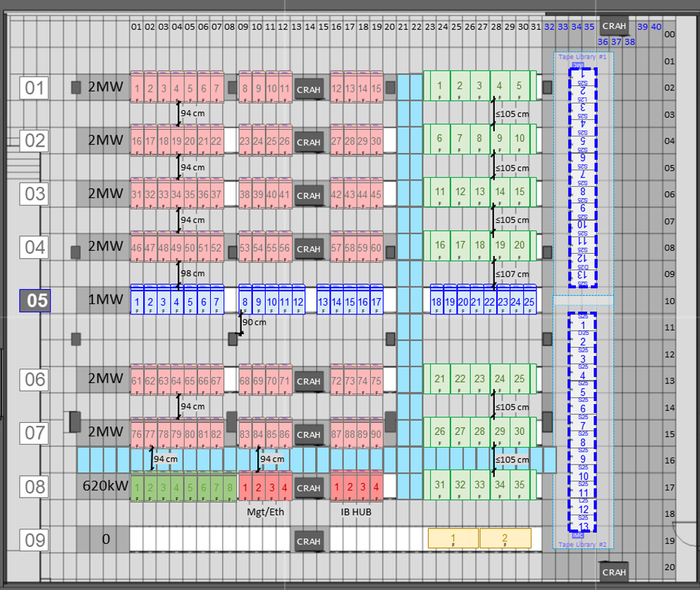This screenshot has height=590, width=700.
Task: Select IB HUB rack 4 in row 08
Action: click(376, 487)
